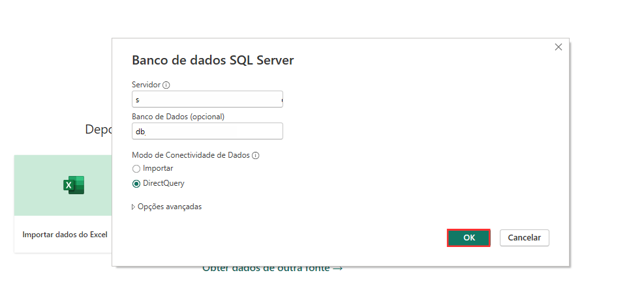Open the Obter dados de outra fonte link
The width and height of the screenshot is (644, 305).
pos(266,268)
